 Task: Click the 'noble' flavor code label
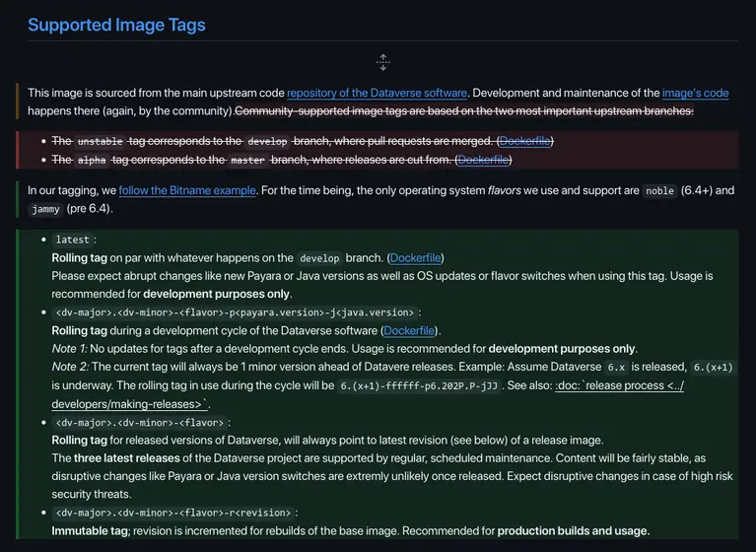click(659, 190)
